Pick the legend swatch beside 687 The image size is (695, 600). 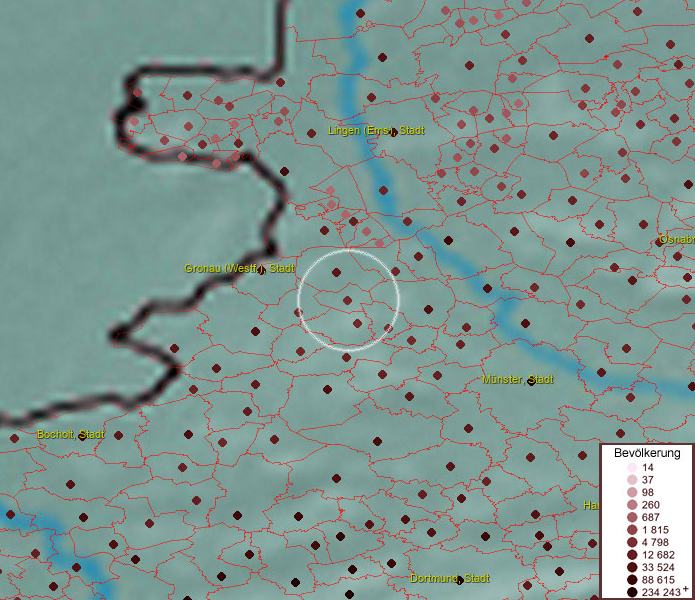pyautogui.click(x=632, y=517)
